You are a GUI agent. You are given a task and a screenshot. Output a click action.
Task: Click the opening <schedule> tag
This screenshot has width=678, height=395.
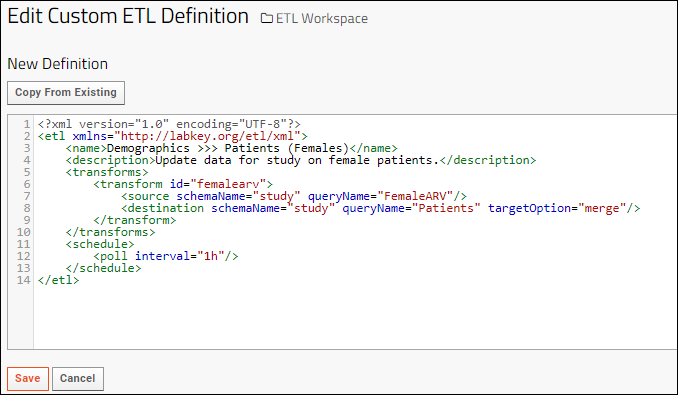click(100, 244)
